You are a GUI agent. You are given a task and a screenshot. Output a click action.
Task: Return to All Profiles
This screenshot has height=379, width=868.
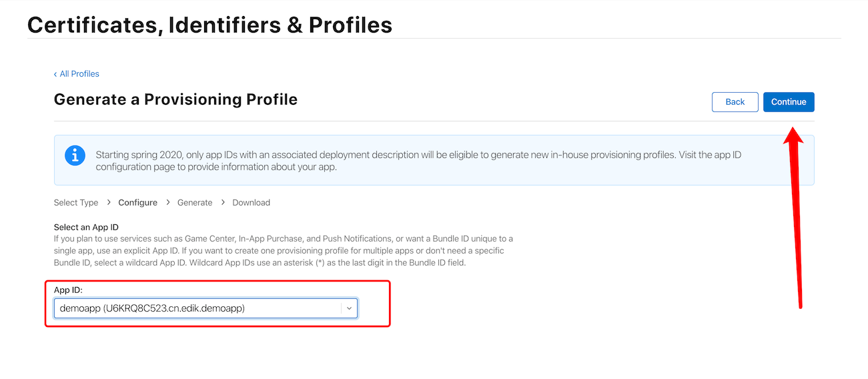coord(79,74)
